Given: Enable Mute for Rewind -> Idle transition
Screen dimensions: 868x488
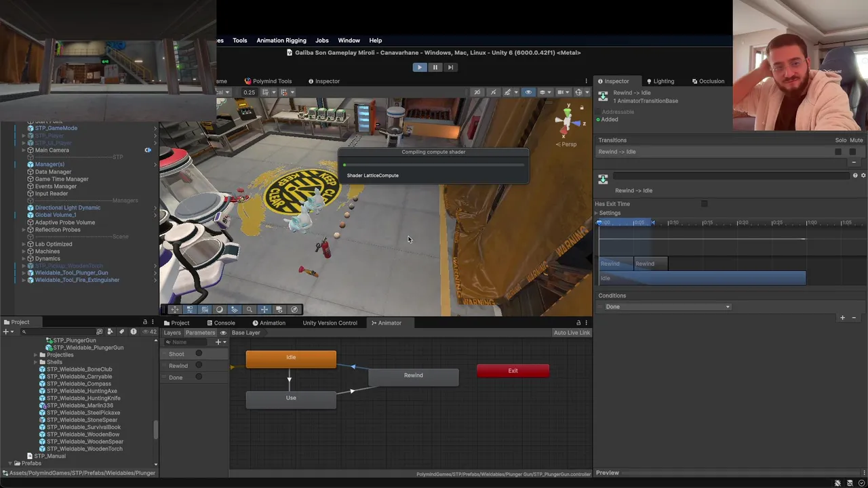Looking at the screenshot, I should tap(852, 152).
